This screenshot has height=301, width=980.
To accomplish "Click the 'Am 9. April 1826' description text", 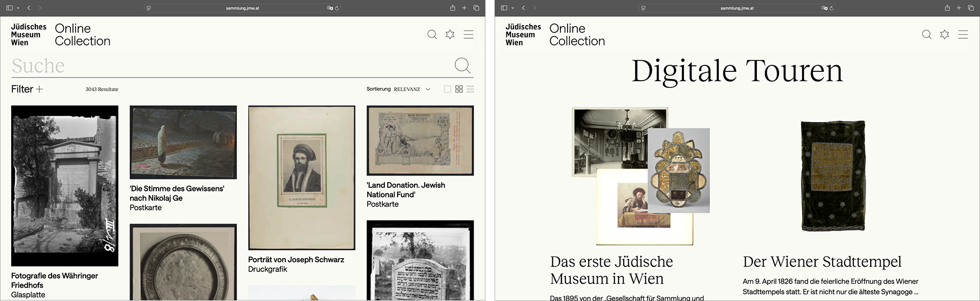I will click(x=830, y=287).
